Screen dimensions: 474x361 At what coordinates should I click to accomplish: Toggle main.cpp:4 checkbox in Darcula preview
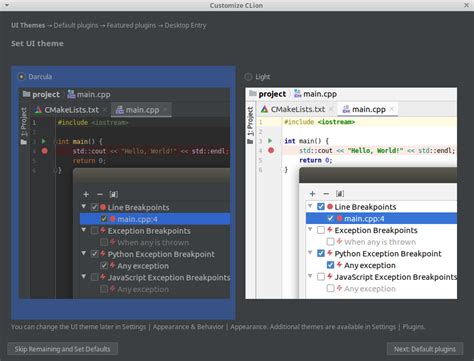coord(104,219)
